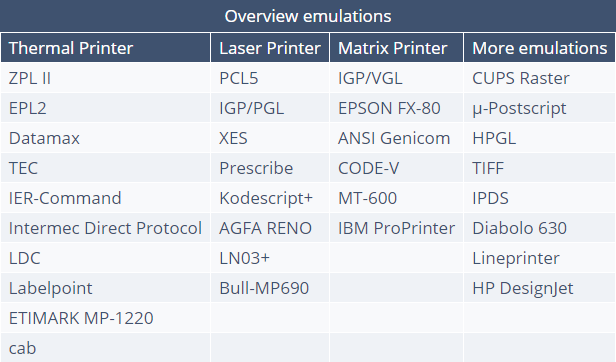
Task: Select the Kodescript+ entry
Action: (266, 198)
